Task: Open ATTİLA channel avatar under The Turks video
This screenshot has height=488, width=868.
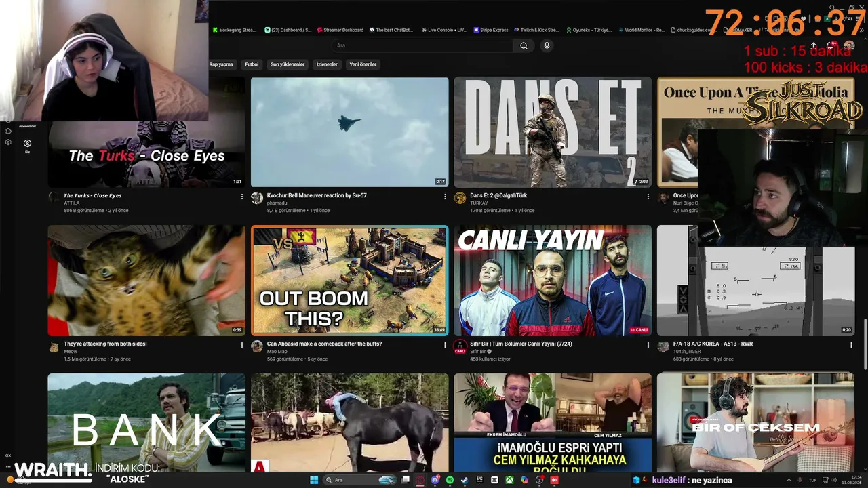Action: point(54,197)
